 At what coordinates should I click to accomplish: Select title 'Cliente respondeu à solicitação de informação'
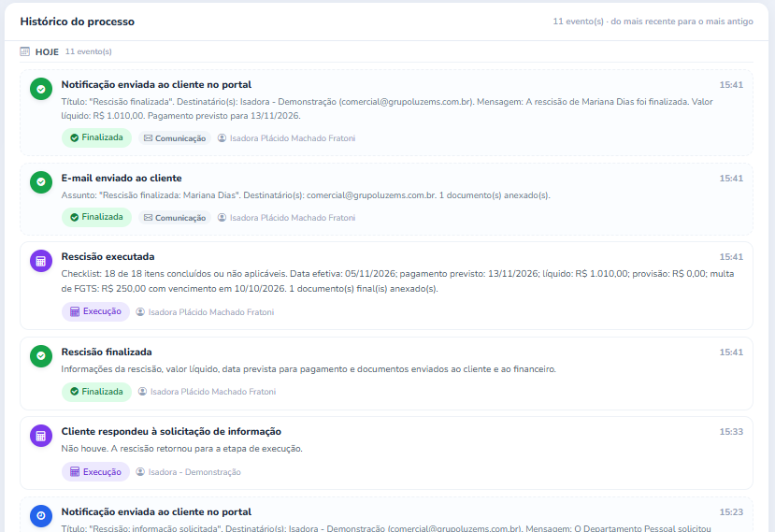[171, 432]
